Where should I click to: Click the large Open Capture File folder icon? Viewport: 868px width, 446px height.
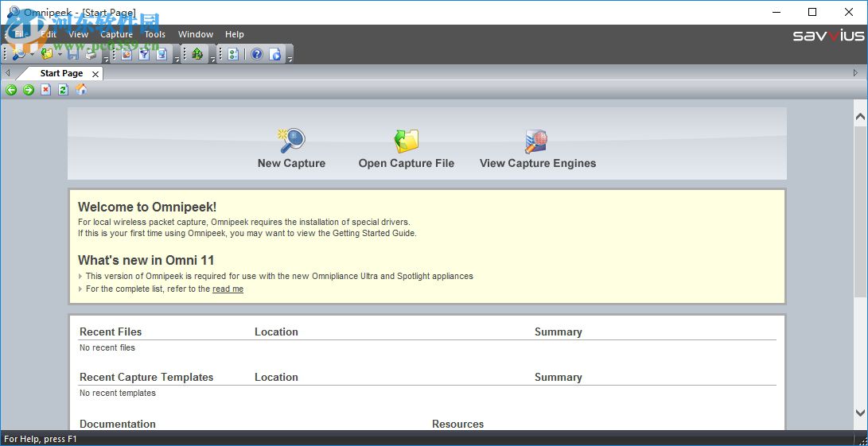click(407, 141)
